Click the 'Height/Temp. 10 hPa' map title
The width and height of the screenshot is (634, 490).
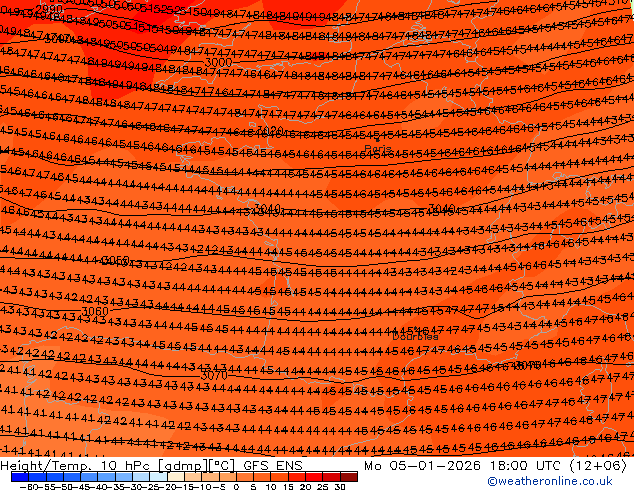point(75,466)
